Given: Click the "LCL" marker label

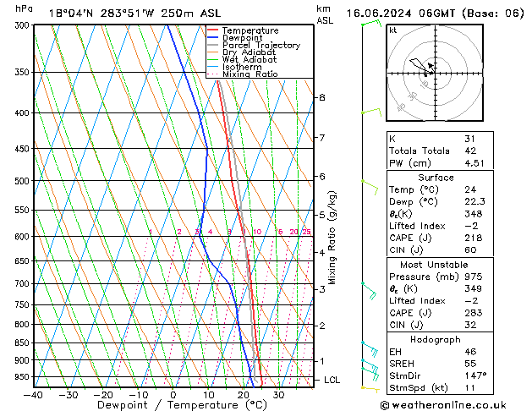Looking at the screenshot, I should coord(332,381).
